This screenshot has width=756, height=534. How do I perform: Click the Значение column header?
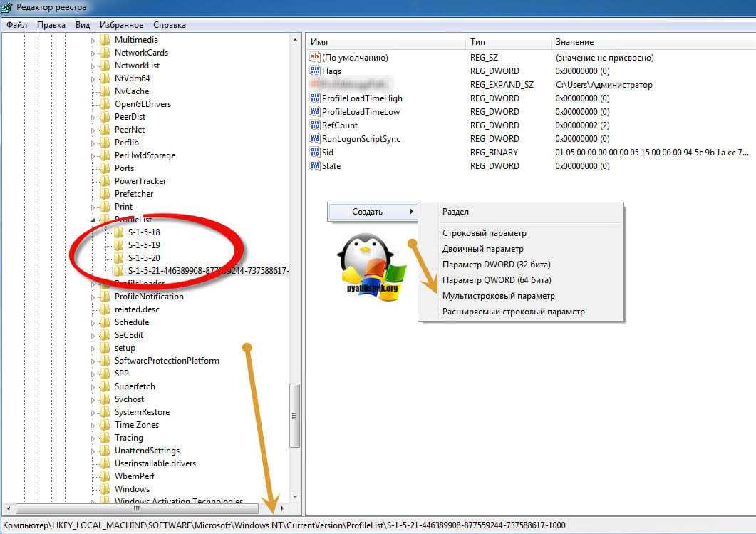point(574,42)
